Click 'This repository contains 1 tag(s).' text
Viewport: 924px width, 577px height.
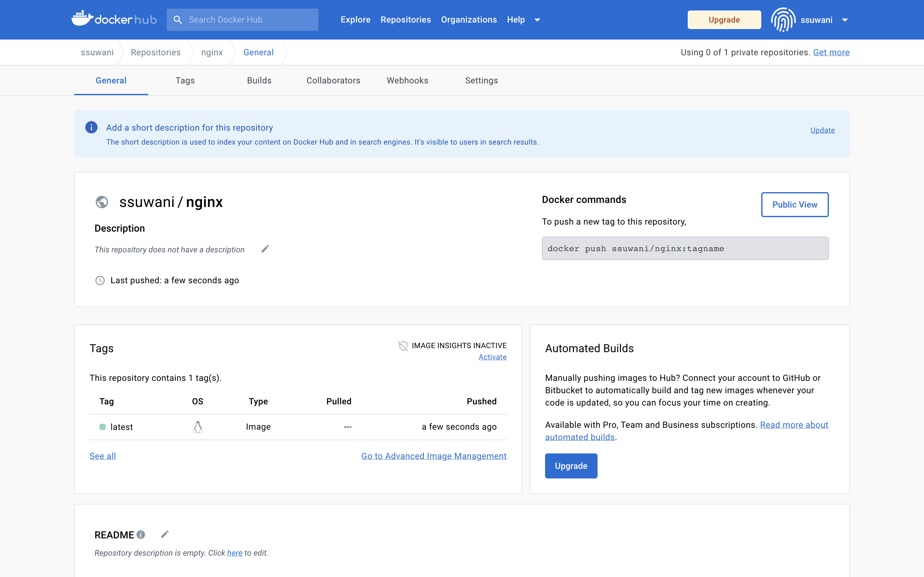(x=155, y=378)
